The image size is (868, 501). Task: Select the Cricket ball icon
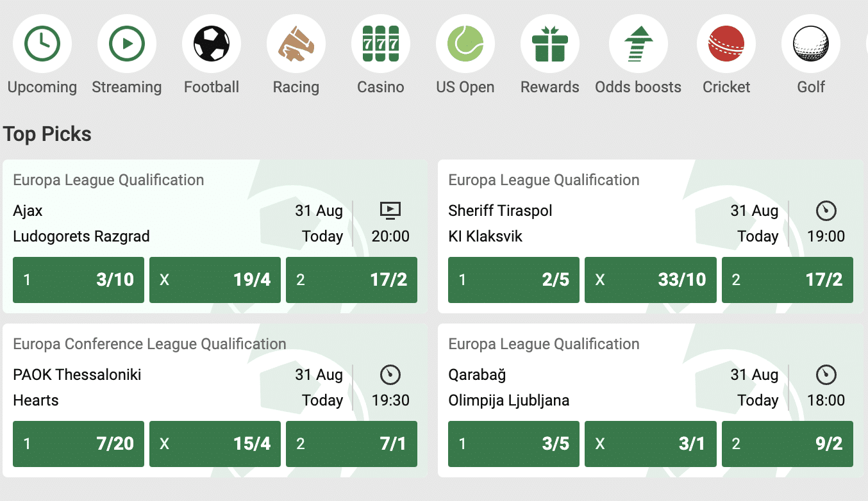pos(726,44)
